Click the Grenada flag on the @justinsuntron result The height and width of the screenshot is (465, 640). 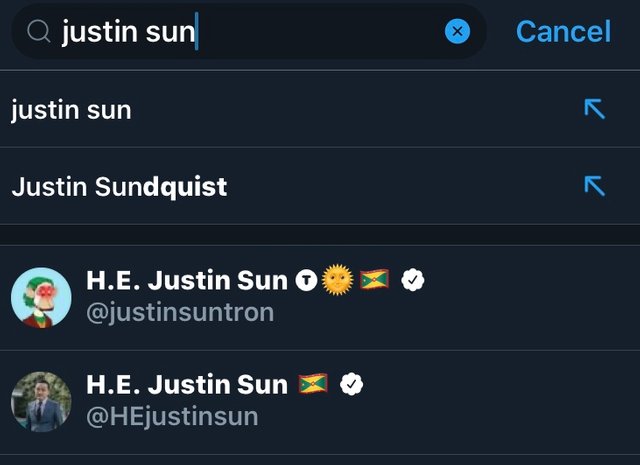tap(374, 280)
